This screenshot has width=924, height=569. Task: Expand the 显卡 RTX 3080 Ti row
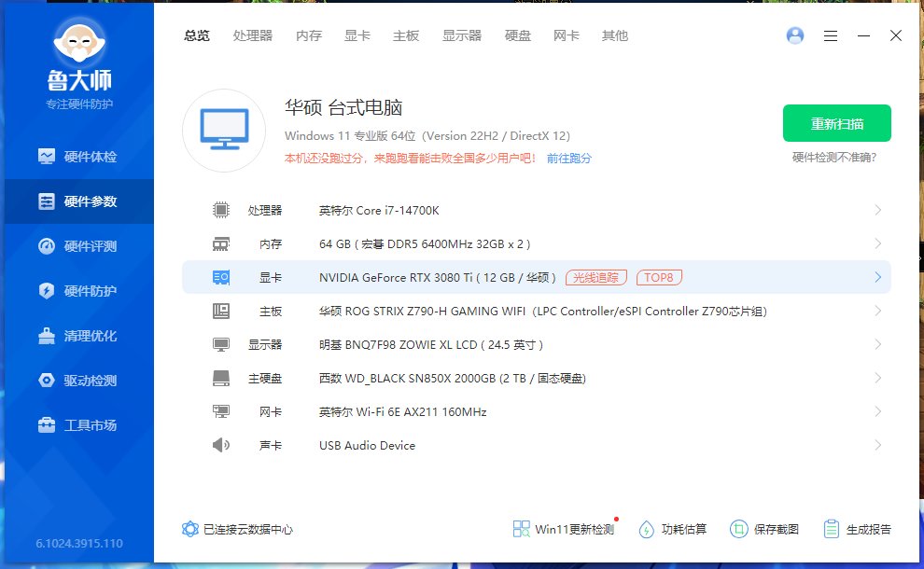[876, 277]
